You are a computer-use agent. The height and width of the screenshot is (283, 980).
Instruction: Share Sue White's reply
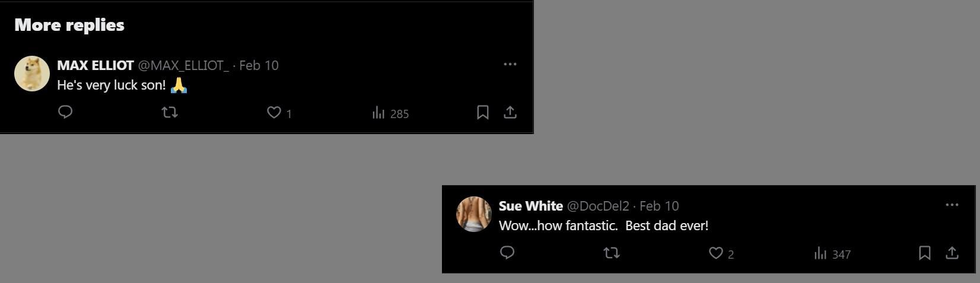coord(952,253)
